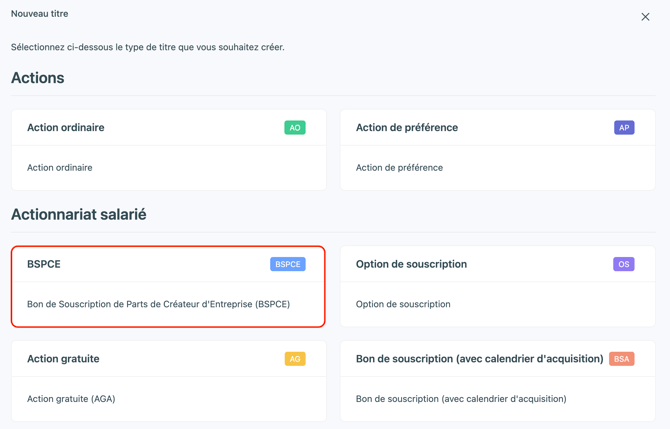Click the violet OS badge
This screenshot has height=429, width=670.
pyautogui.click(x=623, y=264)
